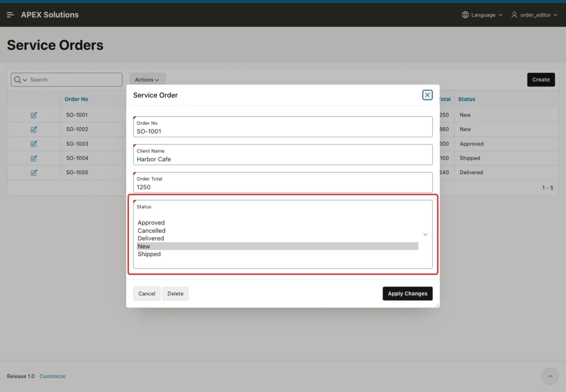Open the order_editor user menu
Viewport: 566px width, 392px height.
click(x=534, y=15)
